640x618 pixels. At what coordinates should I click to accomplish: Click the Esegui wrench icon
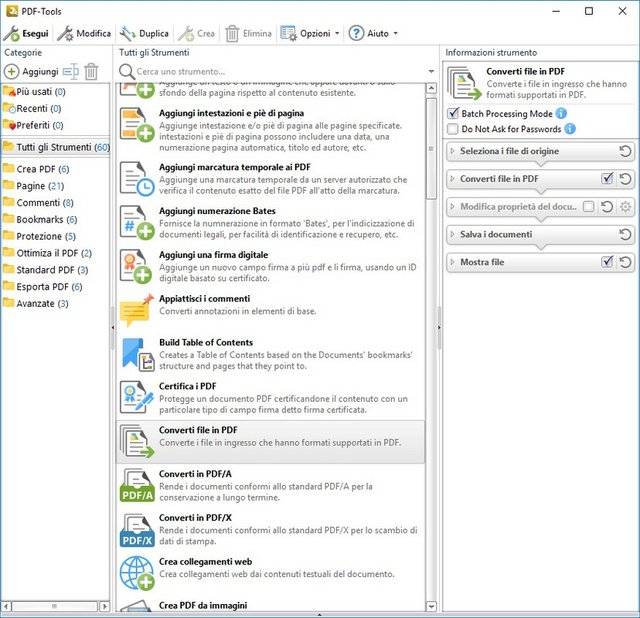[x=11, y=33]
